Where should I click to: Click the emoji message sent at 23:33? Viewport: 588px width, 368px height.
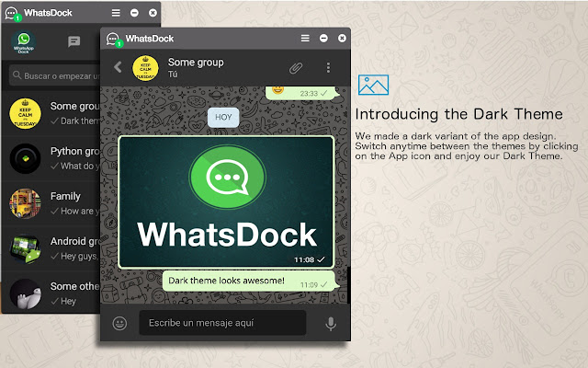pos(302,92)
